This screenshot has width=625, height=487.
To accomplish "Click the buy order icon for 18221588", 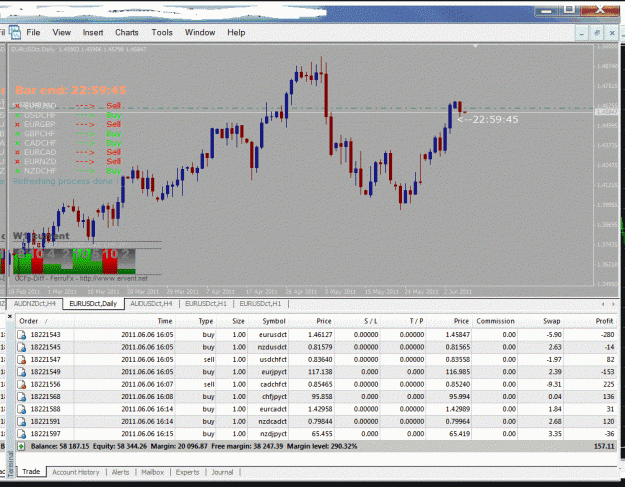I will [x=22, y=409].
